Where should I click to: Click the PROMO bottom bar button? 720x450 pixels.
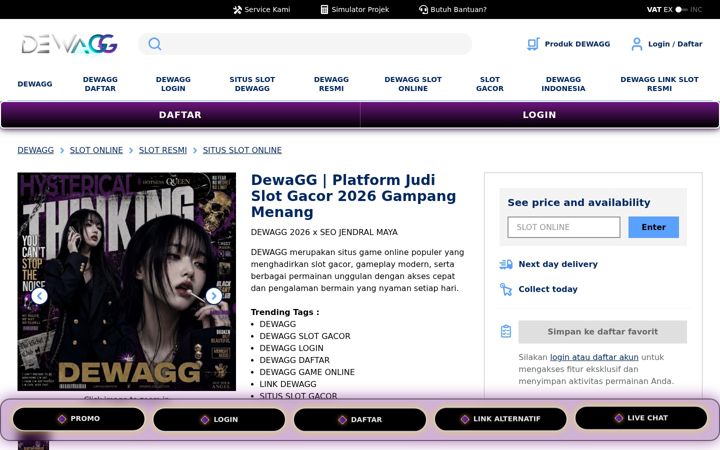coord(79,419)
